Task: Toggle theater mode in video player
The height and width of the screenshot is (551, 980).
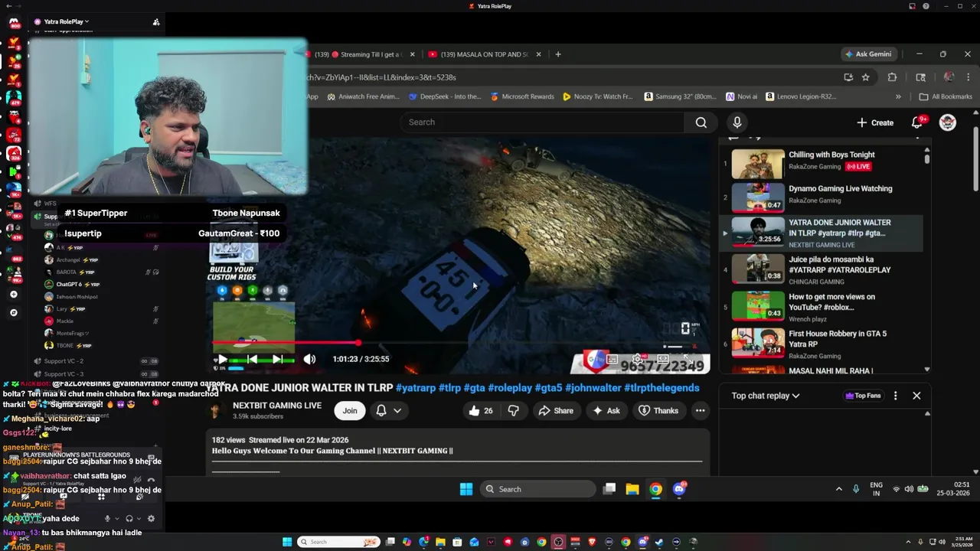Action: point(663,358)
